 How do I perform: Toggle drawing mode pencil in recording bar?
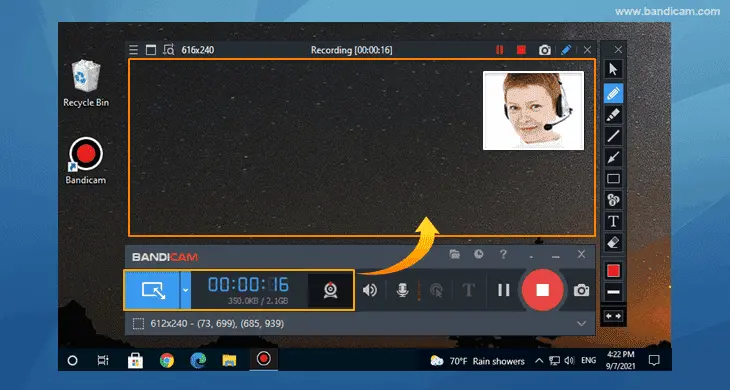click(x=566, y=50)
